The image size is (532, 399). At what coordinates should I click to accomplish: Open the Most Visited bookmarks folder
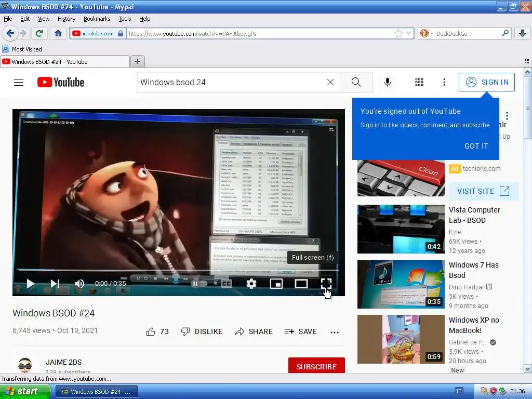[x=22, y=49]
